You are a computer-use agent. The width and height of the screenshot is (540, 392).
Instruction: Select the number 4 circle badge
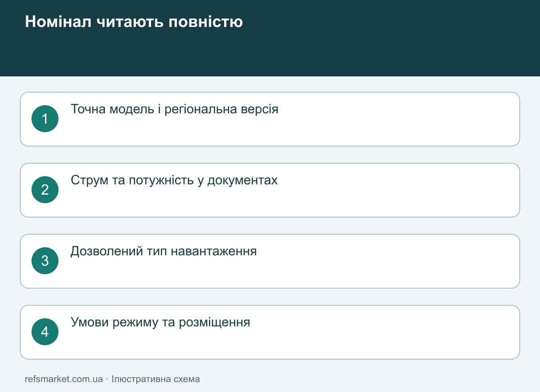[x=45, y=332]
